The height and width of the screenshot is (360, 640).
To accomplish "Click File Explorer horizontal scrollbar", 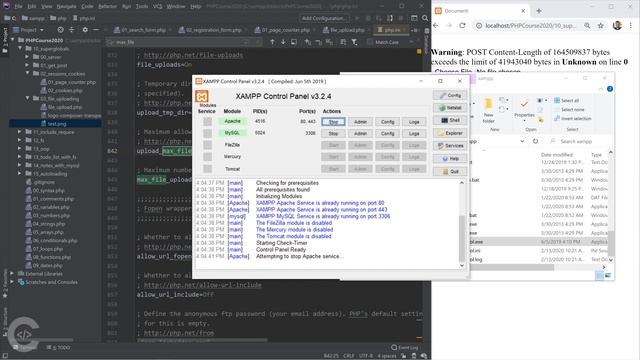I will coord(512,267).
